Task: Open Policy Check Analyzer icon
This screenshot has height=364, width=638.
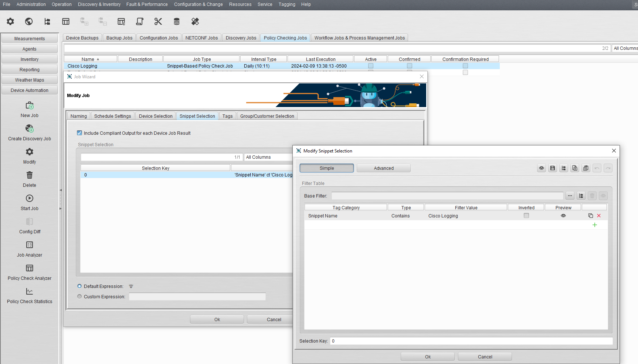Action: pos(30,268)
